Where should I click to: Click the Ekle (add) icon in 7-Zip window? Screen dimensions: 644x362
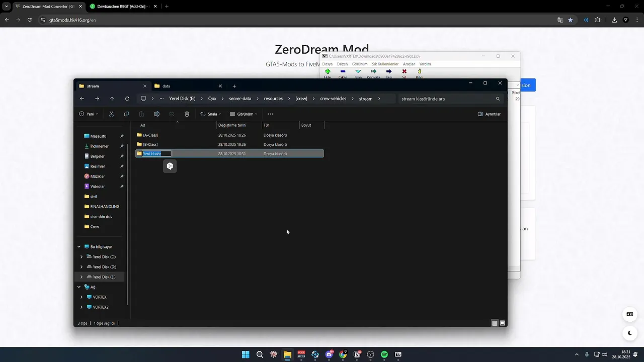tap(328, 72)
